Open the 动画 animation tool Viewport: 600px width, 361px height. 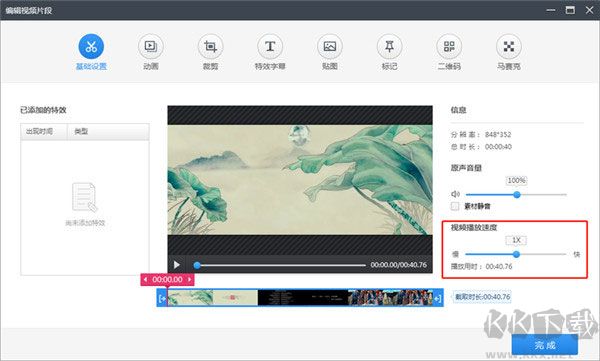tap(151, 47)
